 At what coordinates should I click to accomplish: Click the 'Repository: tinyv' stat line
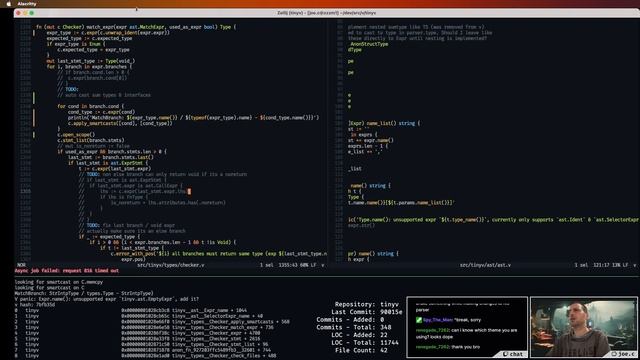coord(367,304)
